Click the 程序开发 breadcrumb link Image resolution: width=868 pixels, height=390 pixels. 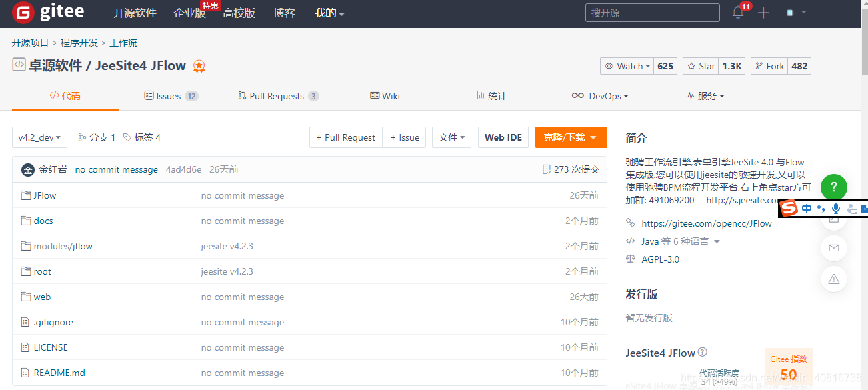click(x=79, y=43)
